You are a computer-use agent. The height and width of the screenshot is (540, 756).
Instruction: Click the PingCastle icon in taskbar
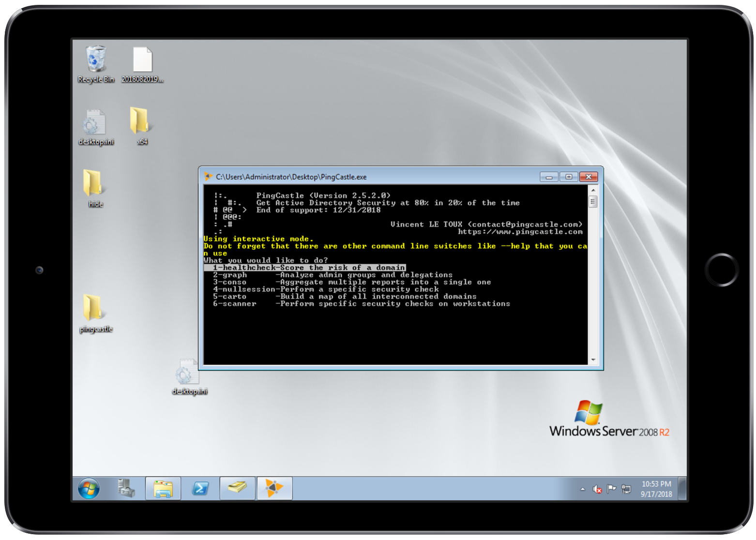[x=274, y=488]
